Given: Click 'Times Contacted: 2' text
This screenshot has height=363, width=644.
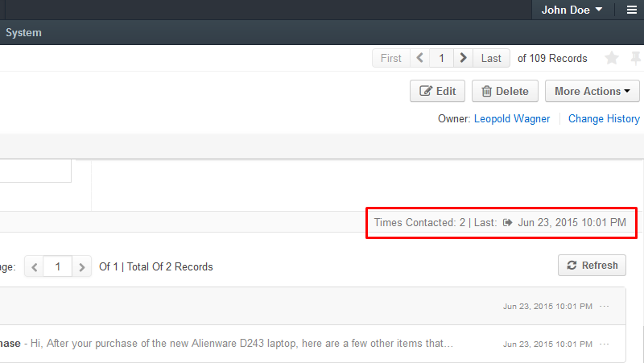Looking at the screenshot, I should [419, 223].
